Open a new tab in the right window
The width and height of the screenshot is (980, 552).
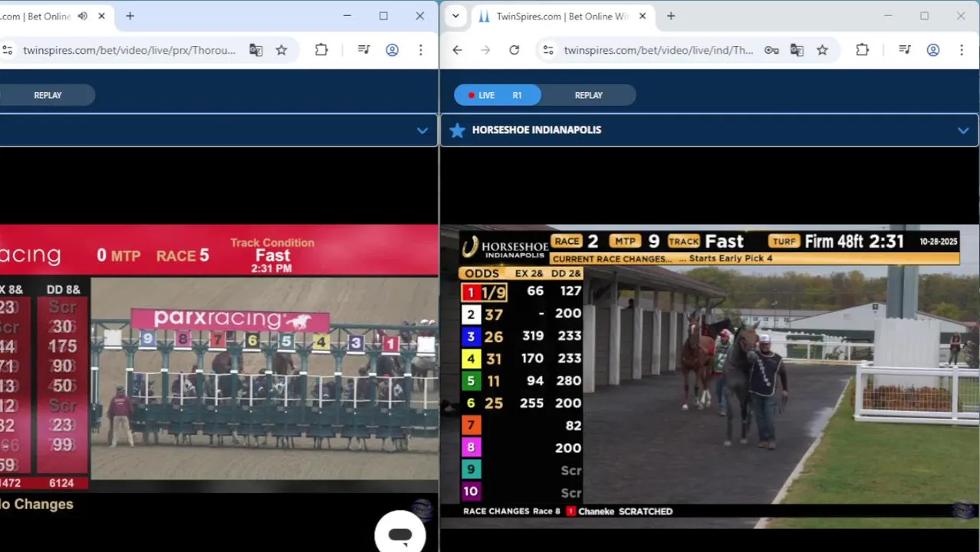[x=671, y=16]
